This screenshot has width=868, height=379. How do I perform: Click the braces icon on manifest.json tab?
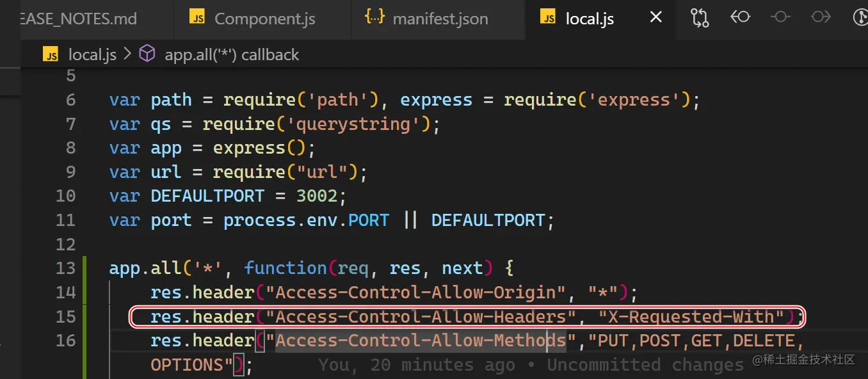pos(374,17)
